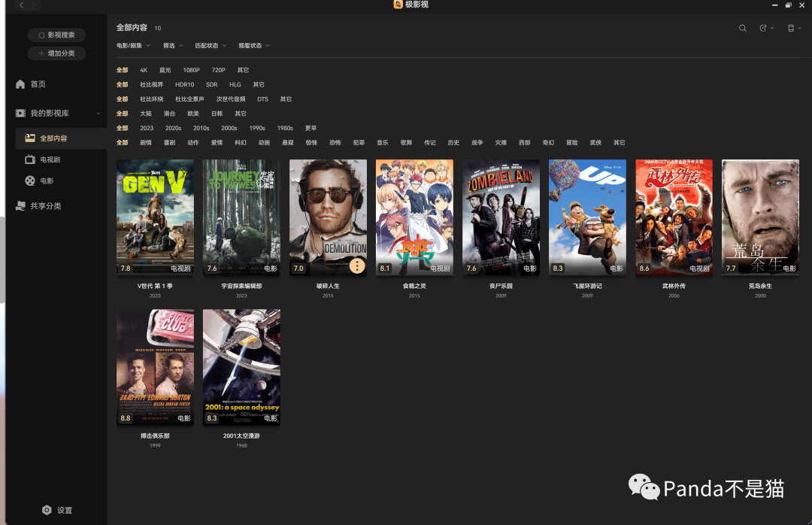Click the 增加分类 button
This screenshot has height=525, width=812.
(x=56, y=53)
